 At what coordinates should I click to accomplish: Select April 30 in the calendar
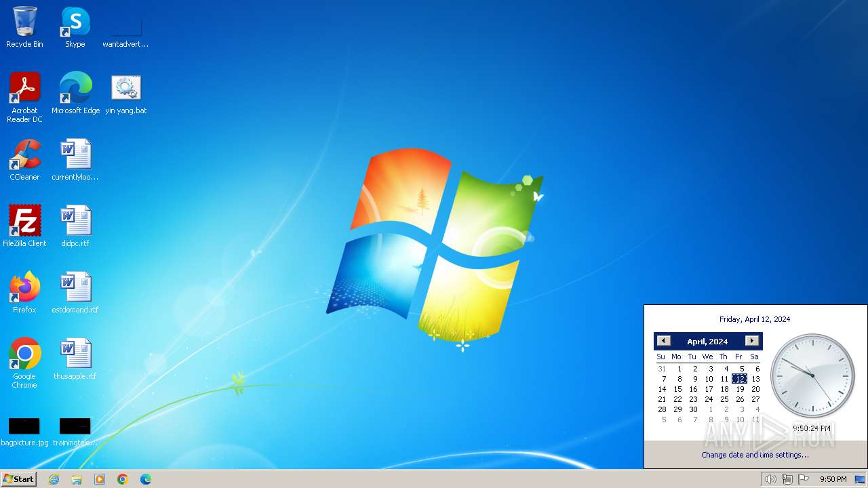point(693,409)
